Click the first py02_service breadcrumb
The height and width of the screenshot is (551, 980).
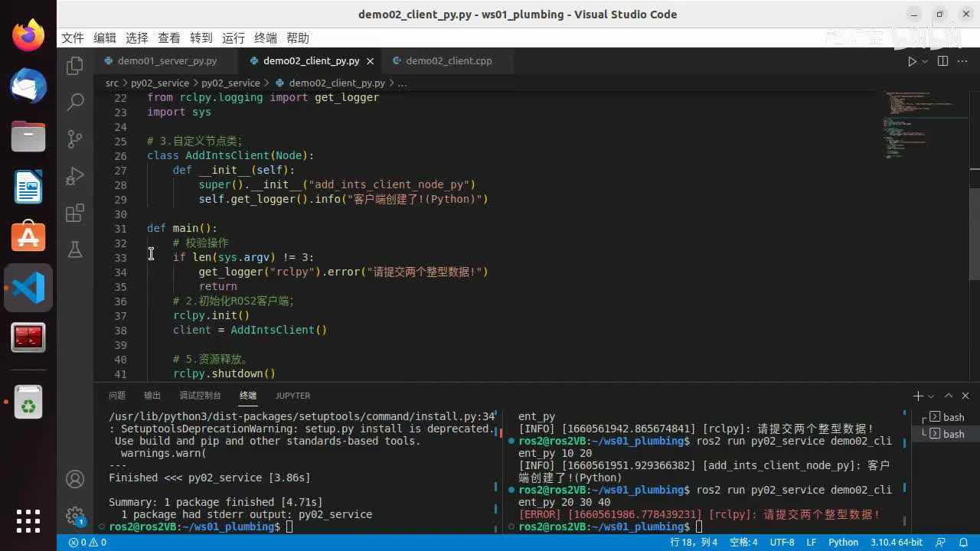[x=160, y=83]
